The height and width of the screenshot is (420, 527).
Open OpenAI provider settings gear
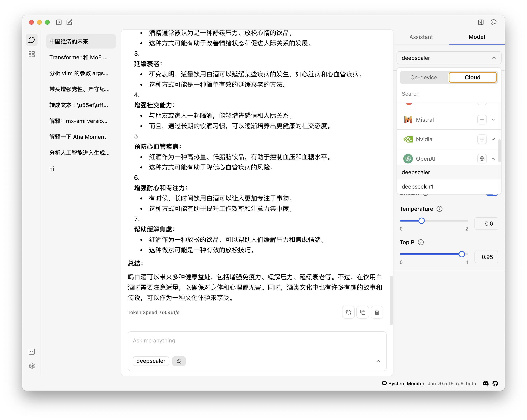pos(482,159)
